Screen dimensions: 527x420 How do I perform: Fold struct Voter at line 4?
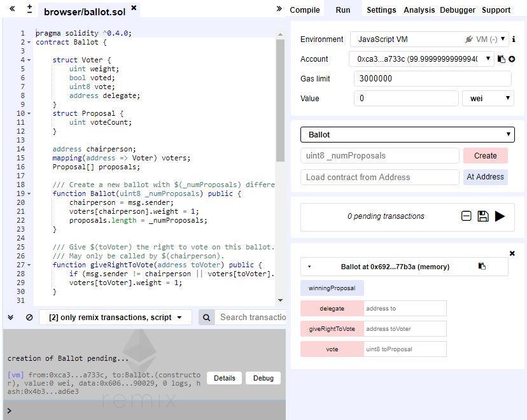(29, 60)
